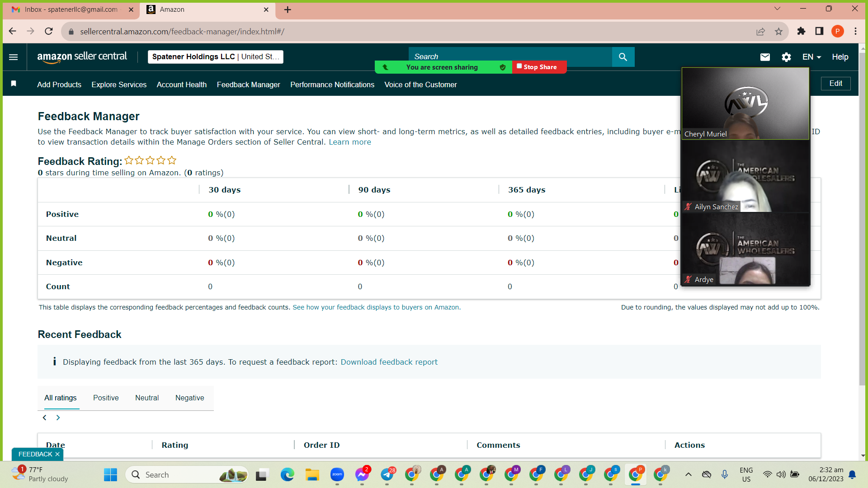Screen dimensions: 868x488
Task: Open the Windows notifications bell
Action: coord(852,474)
